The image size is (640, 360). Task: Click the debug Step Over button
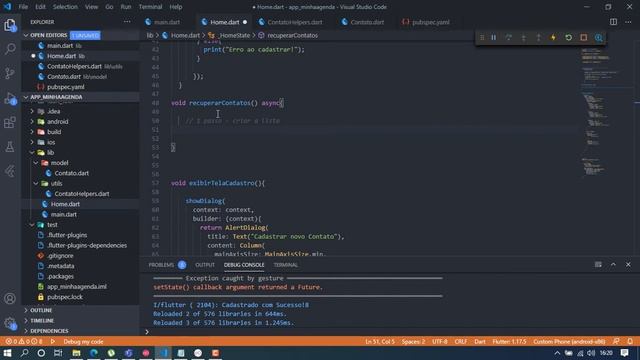click(509, 38)
